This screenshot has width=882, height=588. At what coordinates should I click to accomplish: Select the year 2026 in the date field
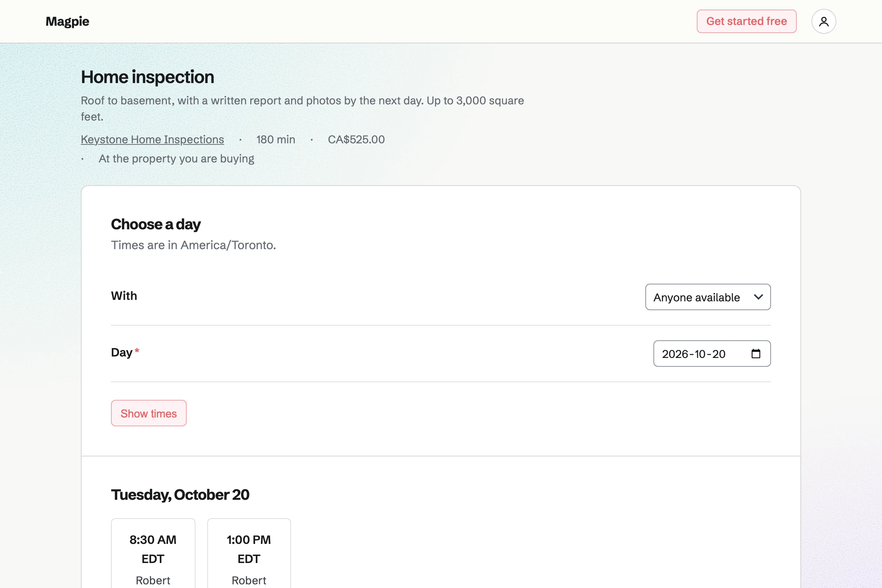pyautogui.click(x=675, y=354)
